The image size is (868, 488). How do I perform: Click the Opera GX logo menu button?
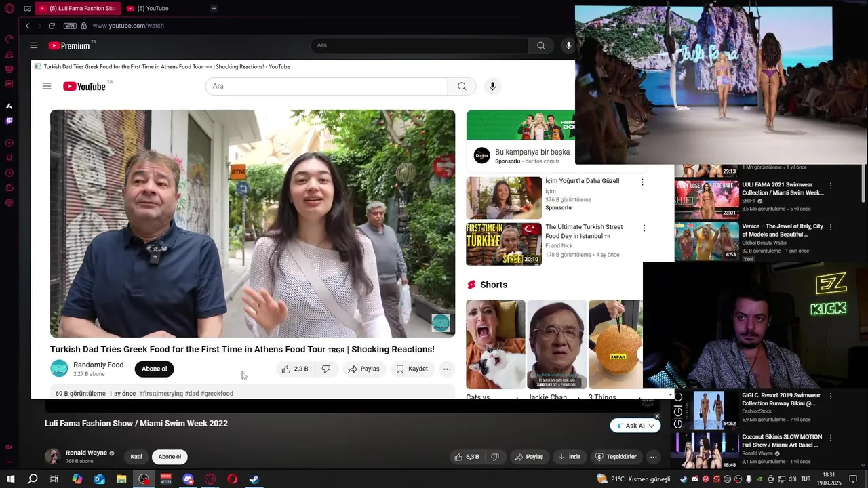[x=9, y=9]
